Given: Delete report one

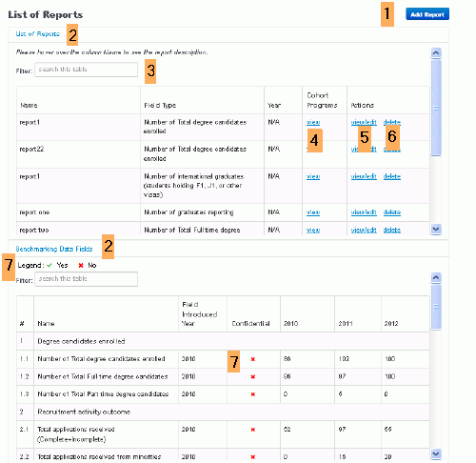Looking at the screenshot, I should pyautogui.click(x=392, y=212).
